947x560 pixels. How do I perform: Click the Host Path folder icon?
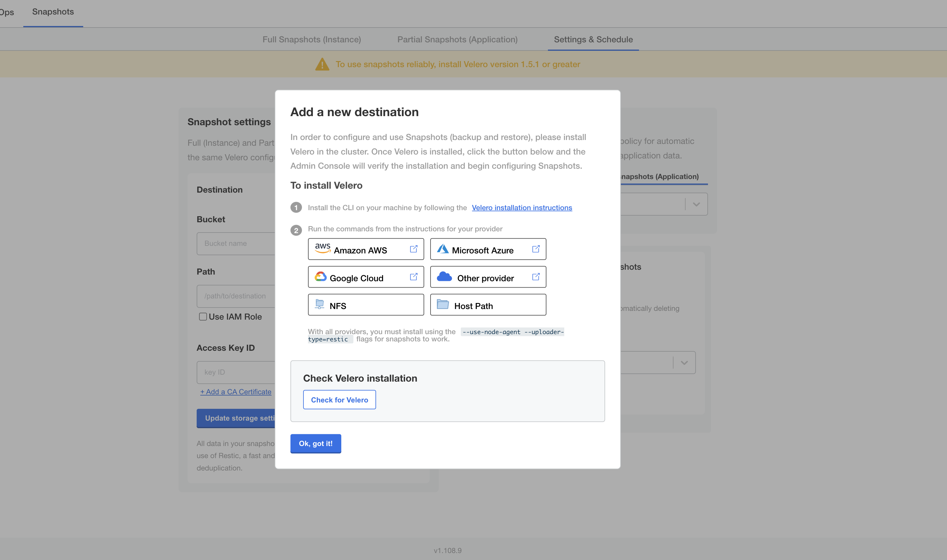tap(443, 304)
